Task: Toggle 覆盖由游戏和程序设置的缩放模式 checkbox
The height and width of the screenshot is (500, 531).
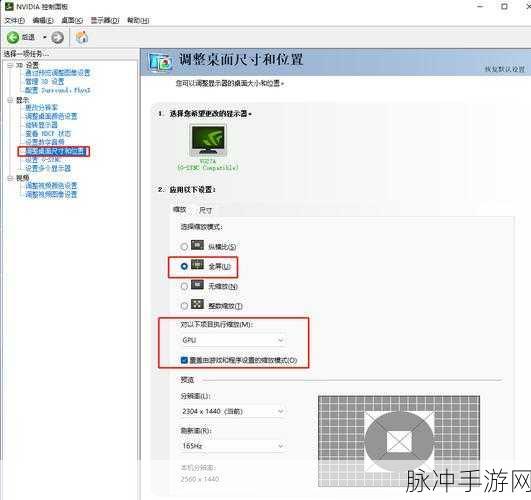Action: [x=184, y=360]
